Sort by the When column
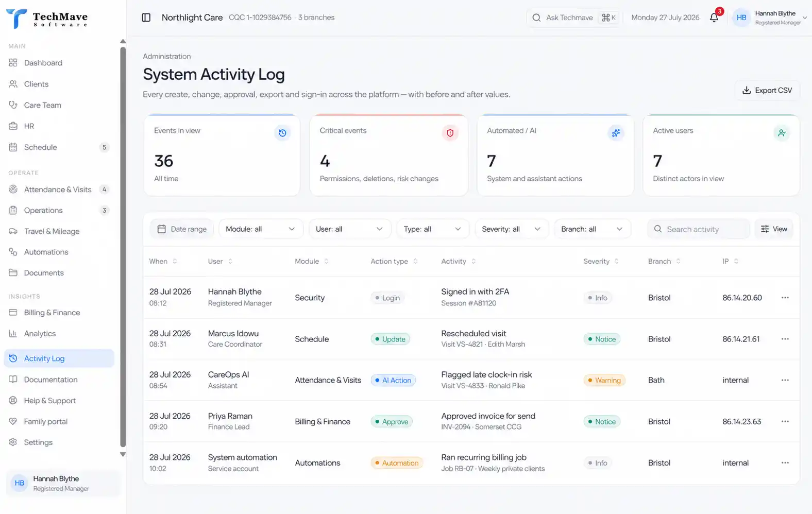The height and width of the screenshot is (514, 812). [163, 261]
